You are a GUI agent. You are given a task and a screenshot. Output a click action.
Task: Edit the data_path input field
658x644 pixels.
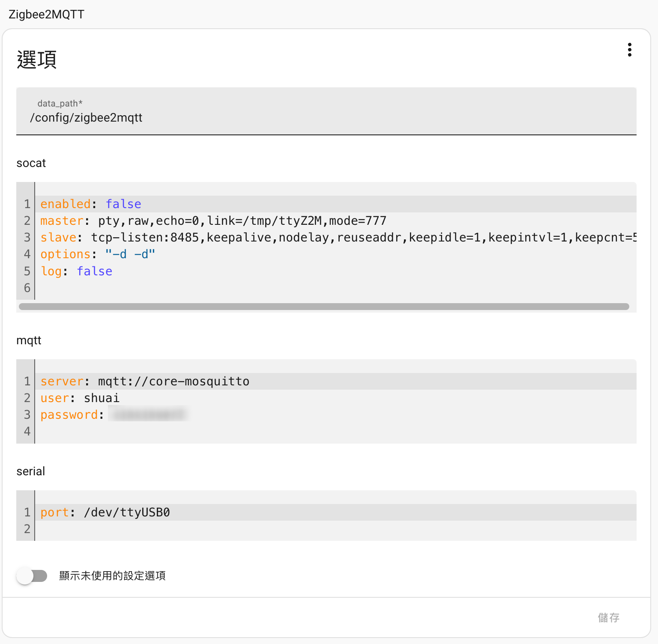(x=326, y=111)
